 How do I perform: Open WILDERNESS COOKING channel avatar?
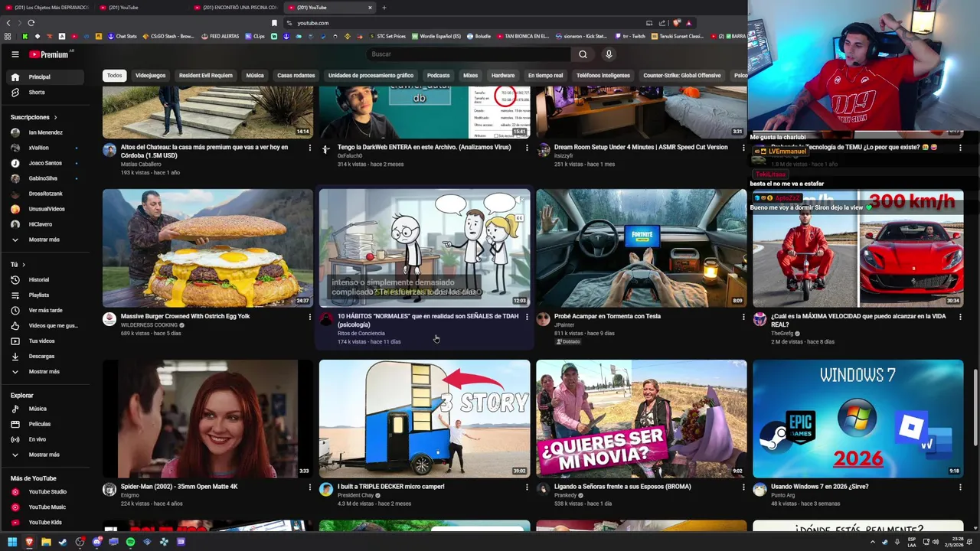pos(109,319)
